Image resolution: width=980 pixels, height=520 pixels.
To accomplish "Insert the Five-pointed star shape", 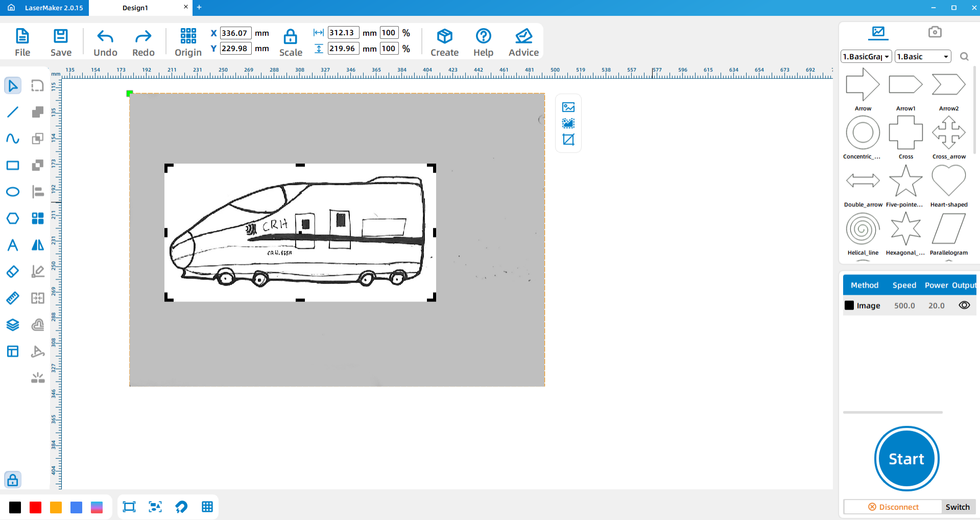I will click(905, 185).
